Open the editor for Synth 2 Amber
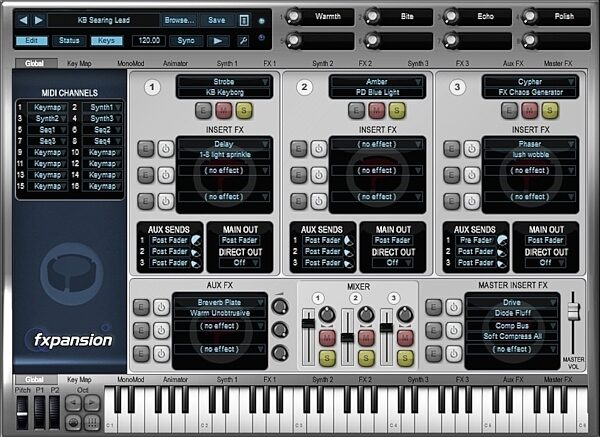The height and width of the screenshot is (437, 600). [x=356, y=111]
